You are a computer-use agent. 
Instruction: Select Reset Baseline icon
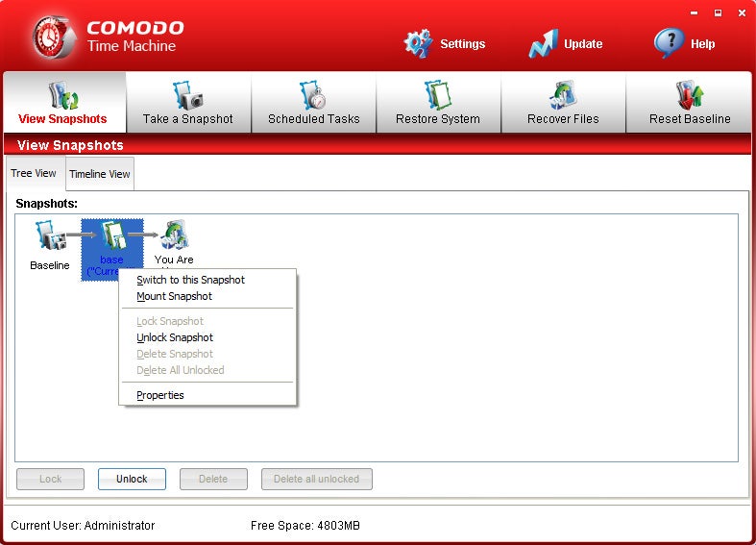click(690, 95)
